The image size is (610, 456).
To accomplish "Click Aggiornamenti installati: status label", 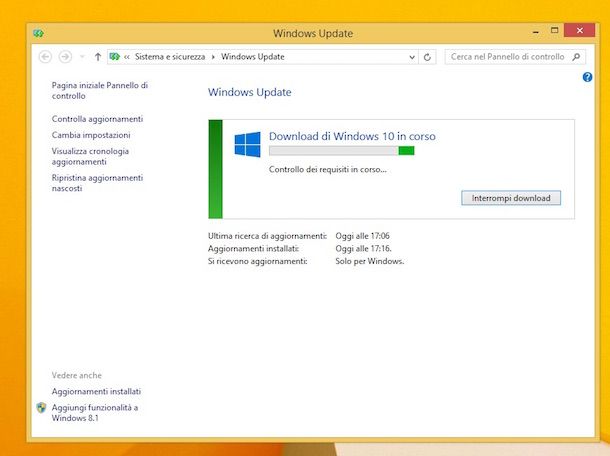I will click(x=253, y=248).
